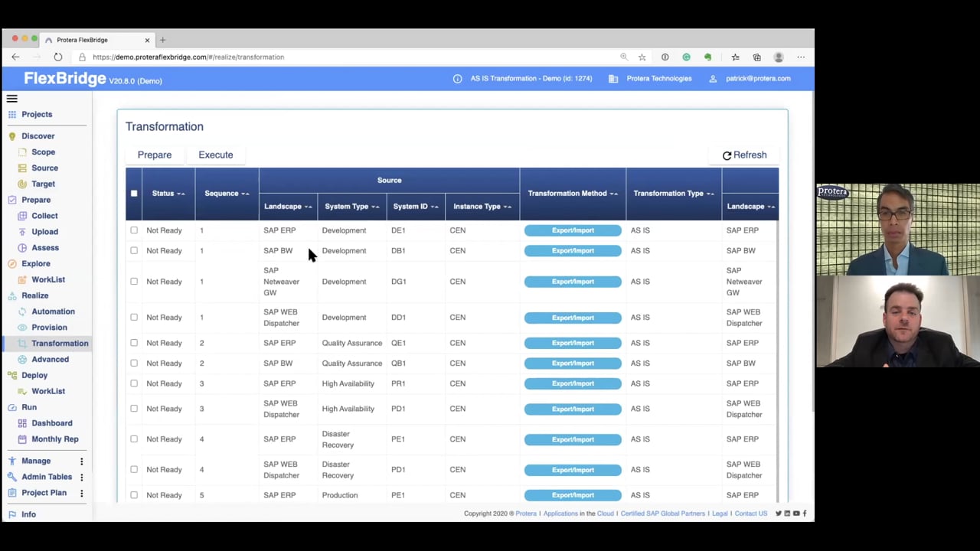Click the Twitter icon in footer
Viewport: 980px width, 551px height.
pyautogui.click(x=778, y=514)
